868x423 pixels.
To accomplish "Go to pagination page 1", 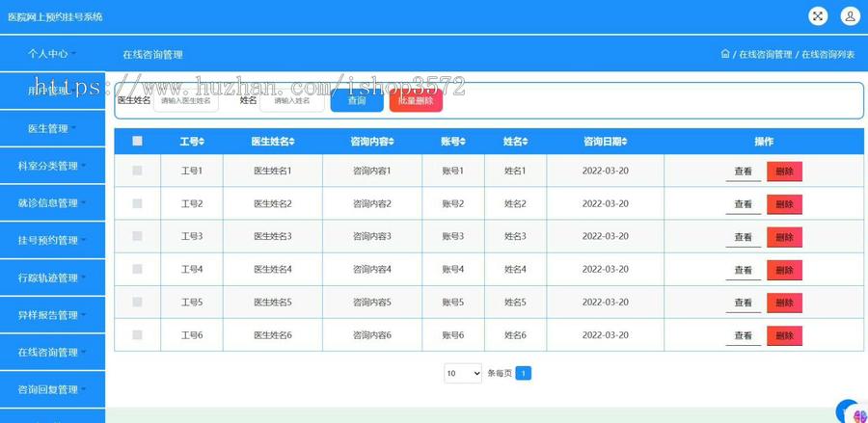I will (x=523, y=373).
